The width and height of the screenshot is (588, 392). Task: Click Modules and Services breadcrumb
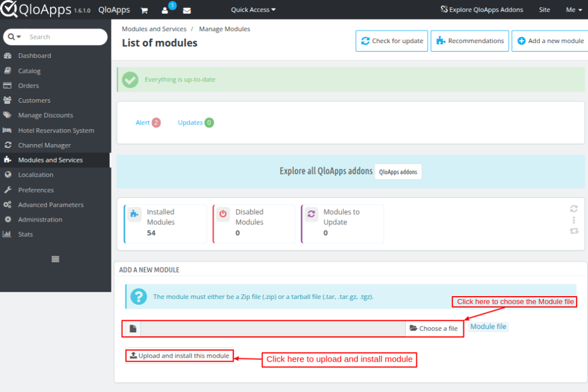click(x=154, y=29)
